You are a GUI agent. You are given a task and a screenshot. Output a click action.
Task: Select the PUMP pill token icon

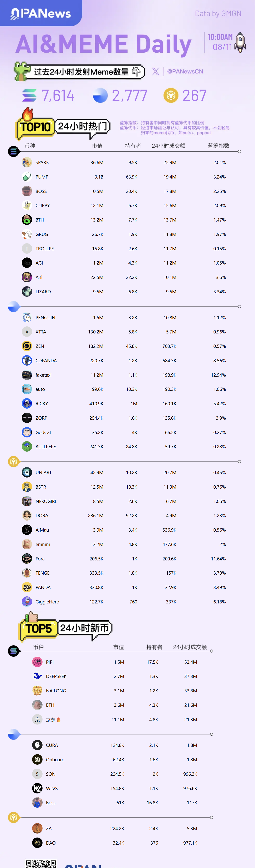pos(27,177)
